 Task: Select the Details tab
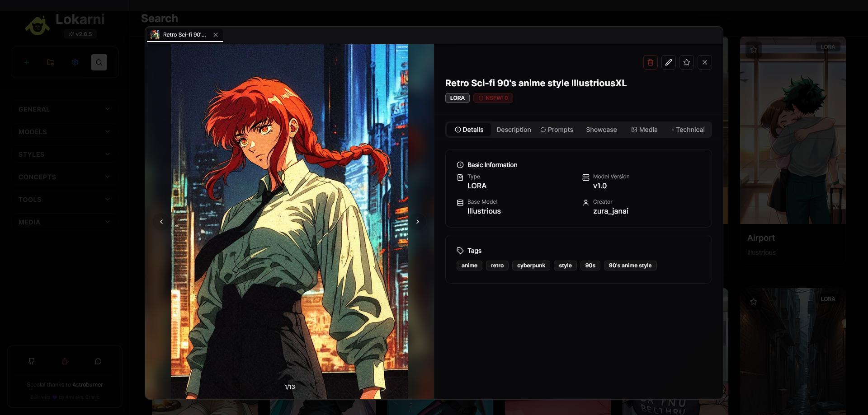[469, 130]
